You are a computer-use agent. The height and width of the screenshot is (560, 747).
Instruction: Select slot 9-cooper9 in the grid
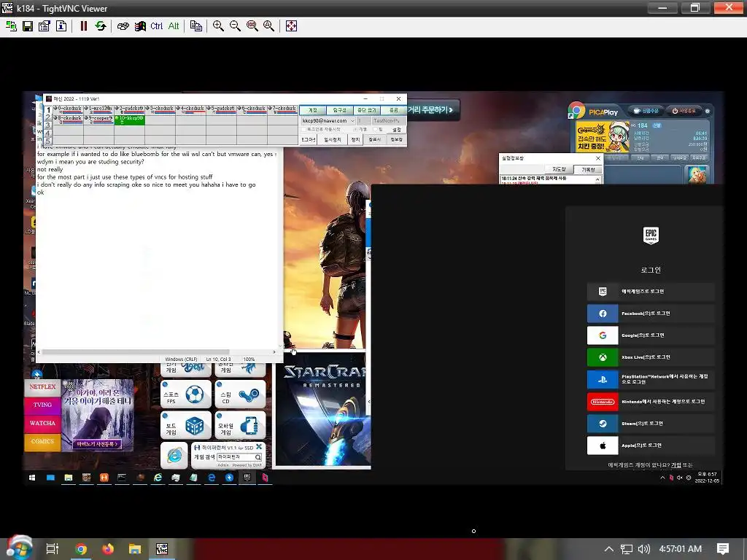[x=98, y=120]
